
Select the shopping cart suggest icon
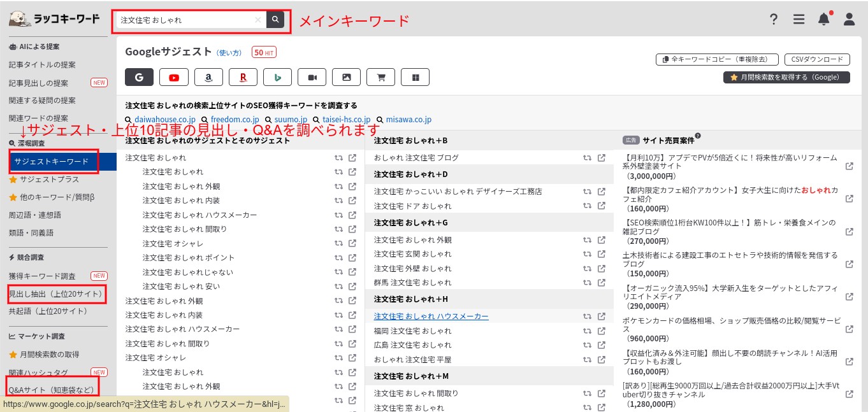(x=381, y=77)
